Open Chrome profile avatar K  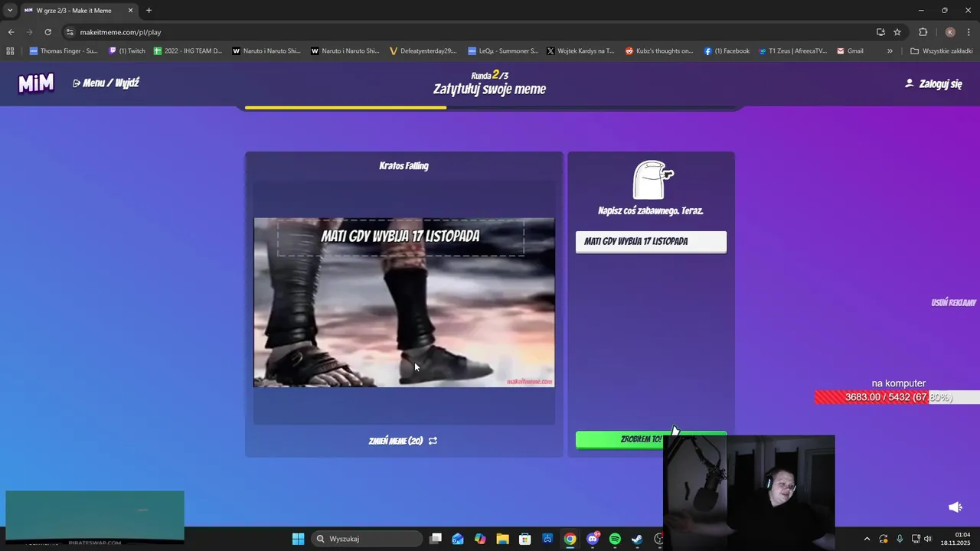950,32
